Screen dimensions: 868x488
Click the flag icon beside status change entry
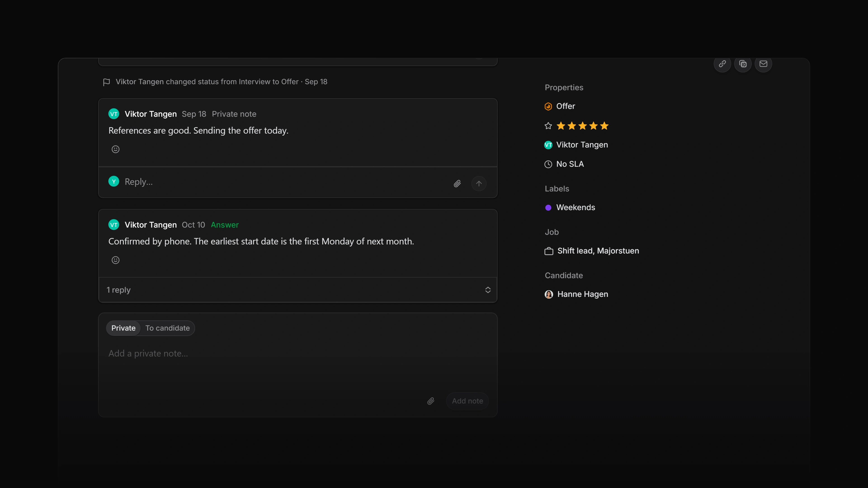pos(106,82)
